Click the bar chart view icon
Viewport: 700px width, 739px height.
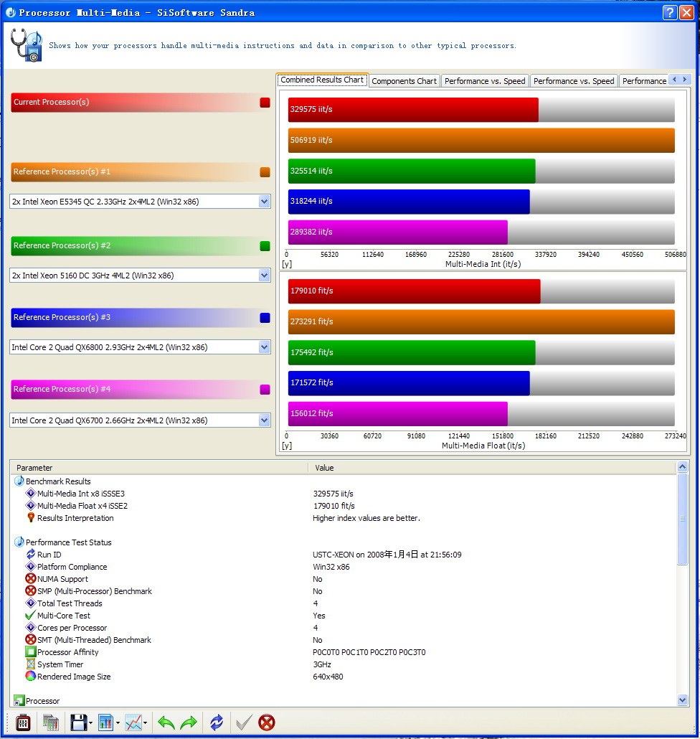(x=105, y=722)
